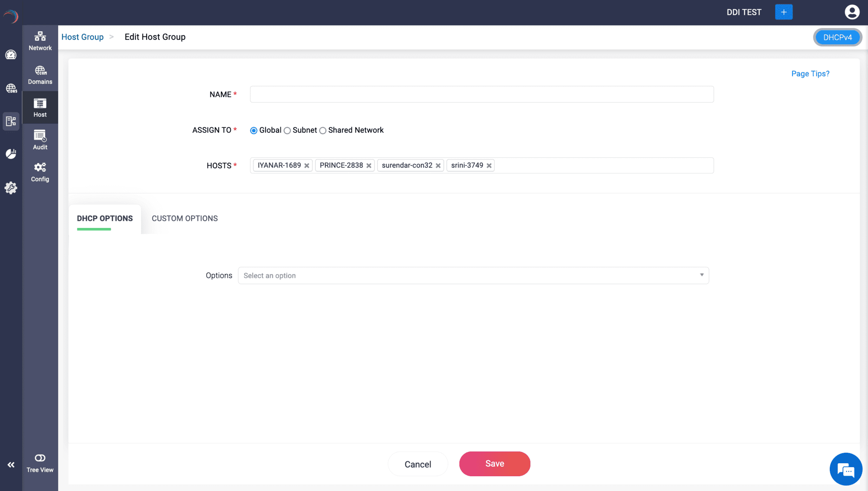
Task: Click the user profile avatar icon
Action: point(852,12)
